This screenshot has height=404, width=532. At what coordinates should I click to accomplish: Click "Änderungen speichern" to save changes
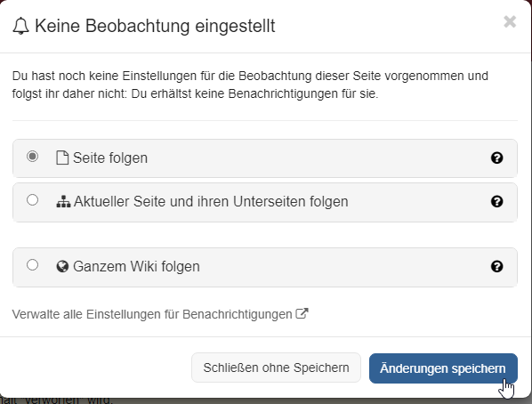(x=443, y=368)
